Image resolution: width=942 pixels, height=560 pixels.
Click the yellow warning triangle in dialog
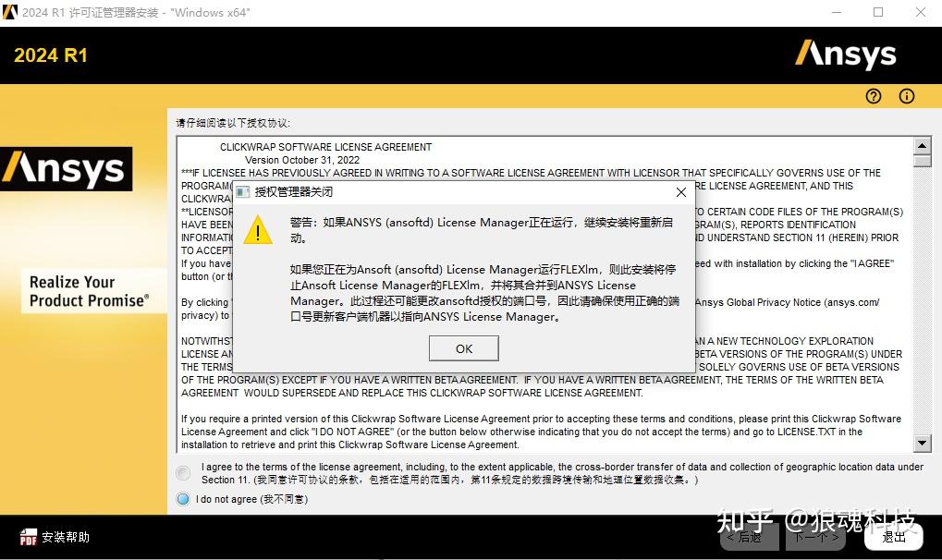coord(257,229)
